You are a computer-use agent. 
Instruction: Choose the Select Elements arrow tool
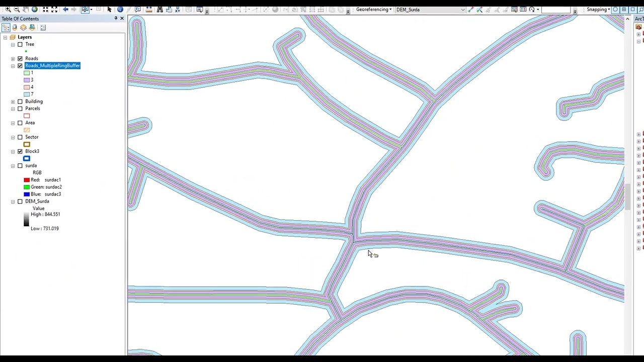(x=109, y=10)
